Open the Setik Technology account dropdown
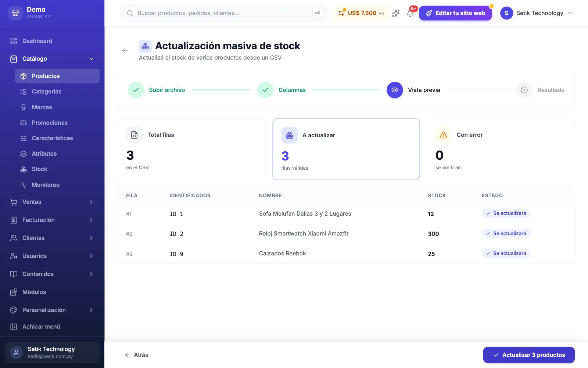 pyautogui.click(x=536, y=13)
